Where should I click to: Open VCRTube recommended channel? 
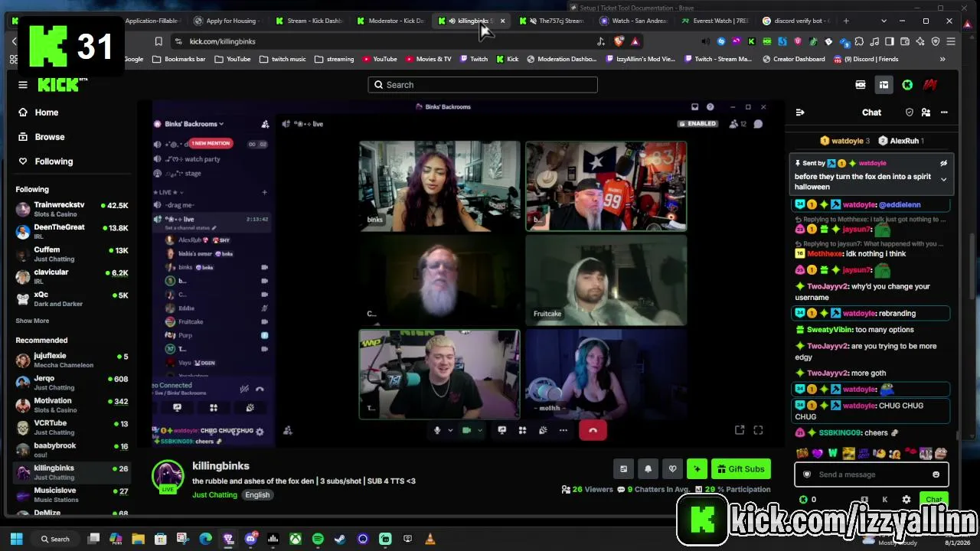click(72, 427)
